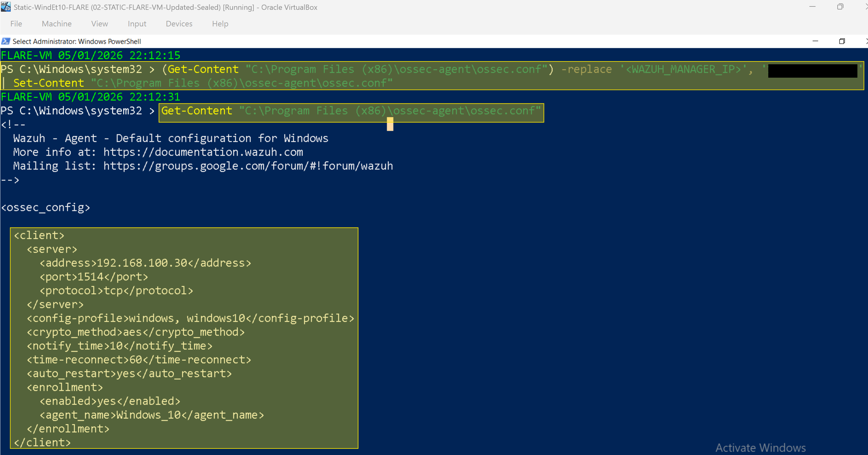Click the '-replace' parameter in first command
Viewport: 868px width, 455px height.
(x=586, y=69)
